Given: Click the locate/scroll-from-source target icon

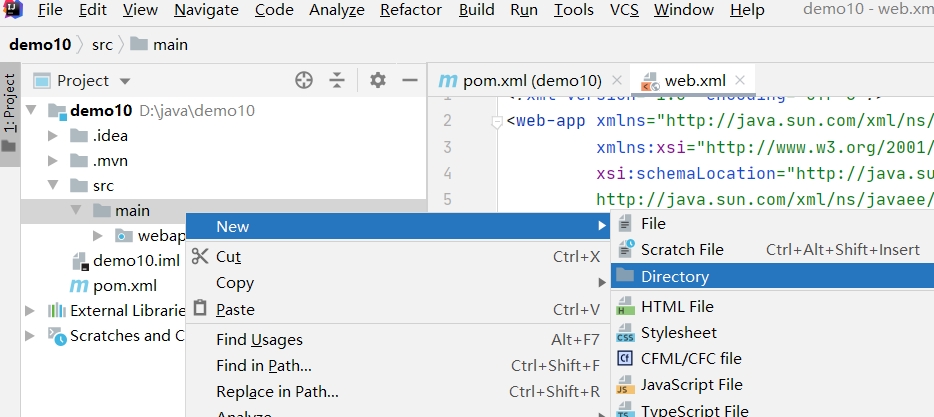Looking at the screenshot, I should (304, 80).
